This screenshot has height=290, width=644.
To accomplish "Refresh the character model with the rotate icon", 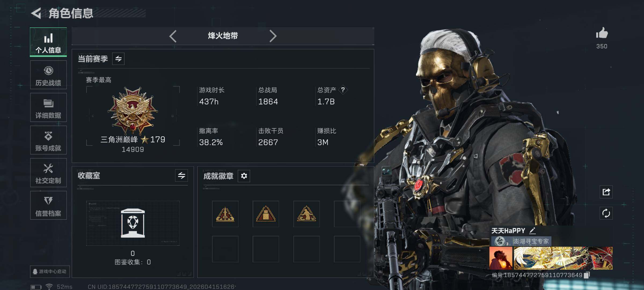I will click(606, 213).
